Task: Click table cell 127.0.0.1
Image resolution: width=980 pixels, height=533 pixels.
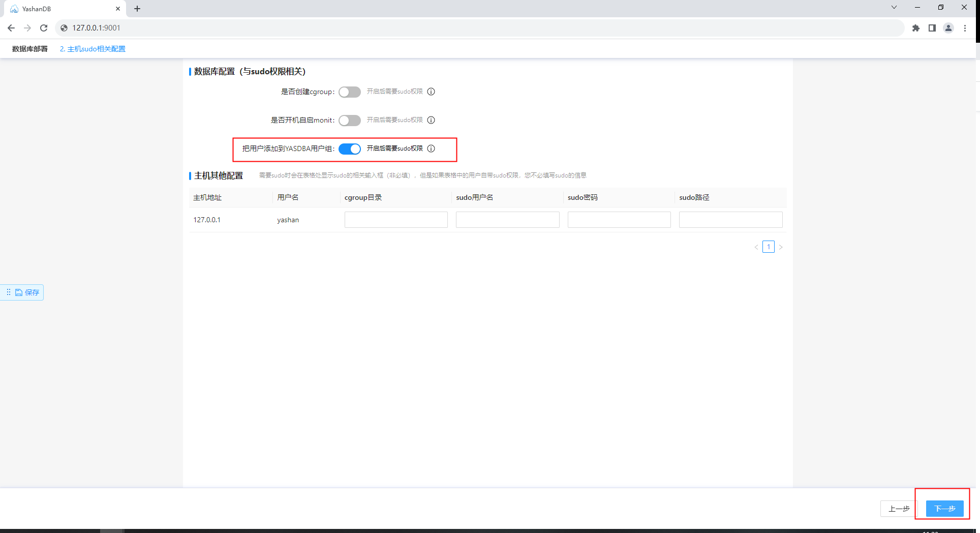Action: pos(207,220)
